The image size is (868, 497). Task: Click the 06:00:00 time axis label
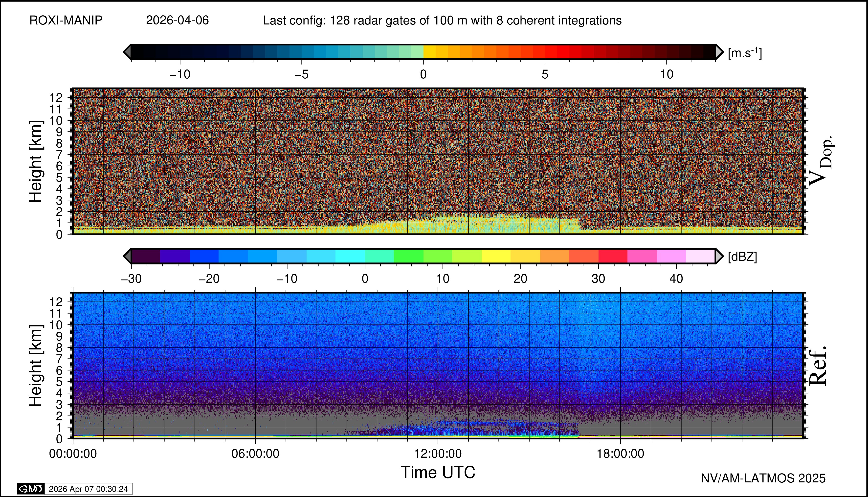click(255, 454)
